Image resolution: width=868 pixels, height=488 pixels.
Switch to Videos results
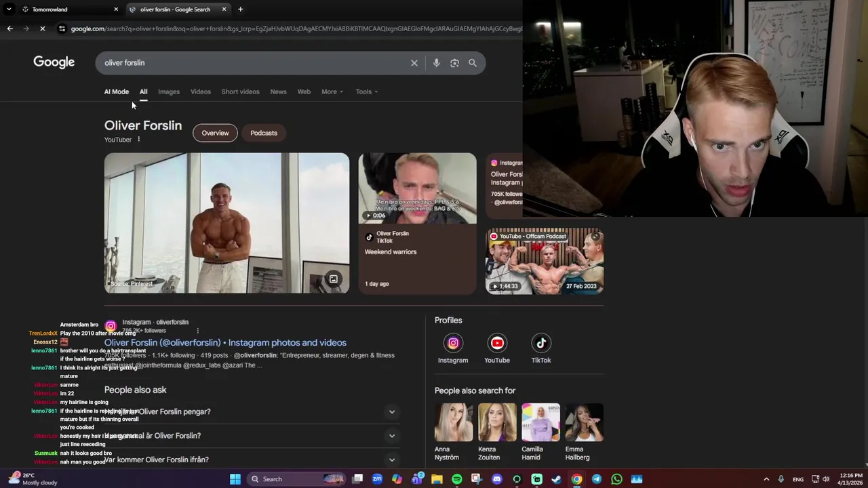click(x=201, y=91)
